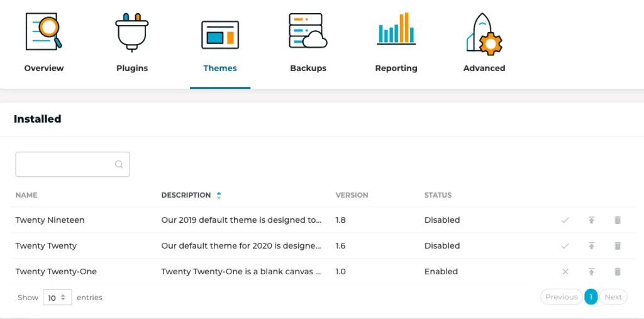Update the Twenty Nineteen theme

[x=591, y=220]
